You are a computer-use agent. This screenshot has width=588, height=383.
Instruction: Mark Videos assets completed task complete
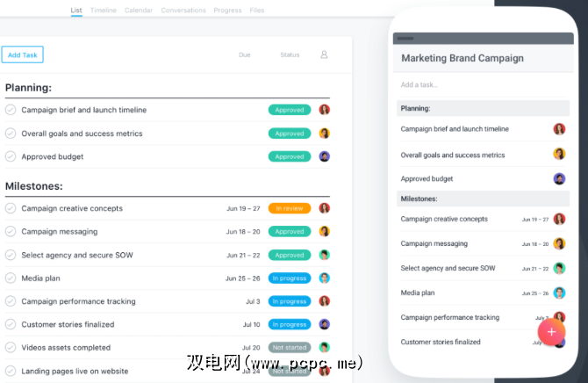[11, 347]
